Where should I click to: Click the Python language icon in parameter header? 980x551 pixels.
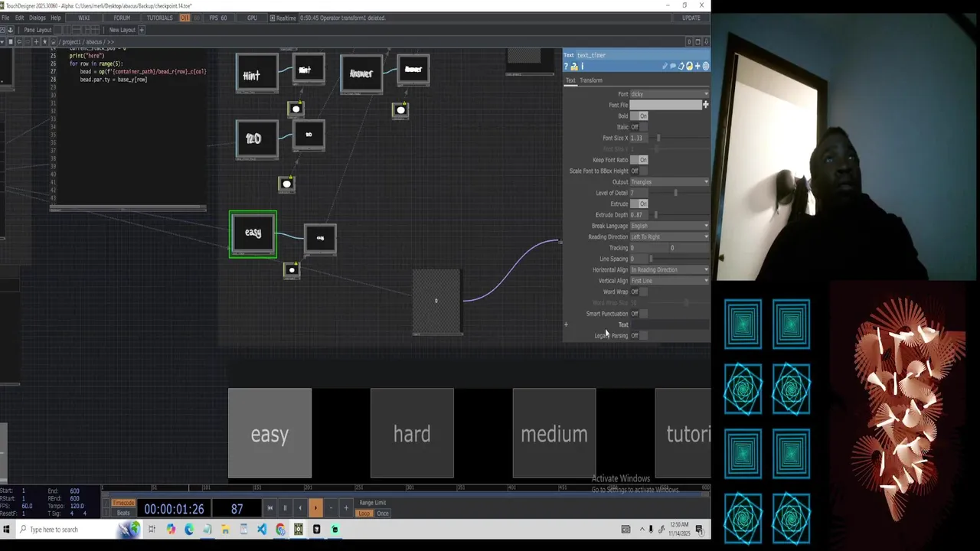coord(689,67)
